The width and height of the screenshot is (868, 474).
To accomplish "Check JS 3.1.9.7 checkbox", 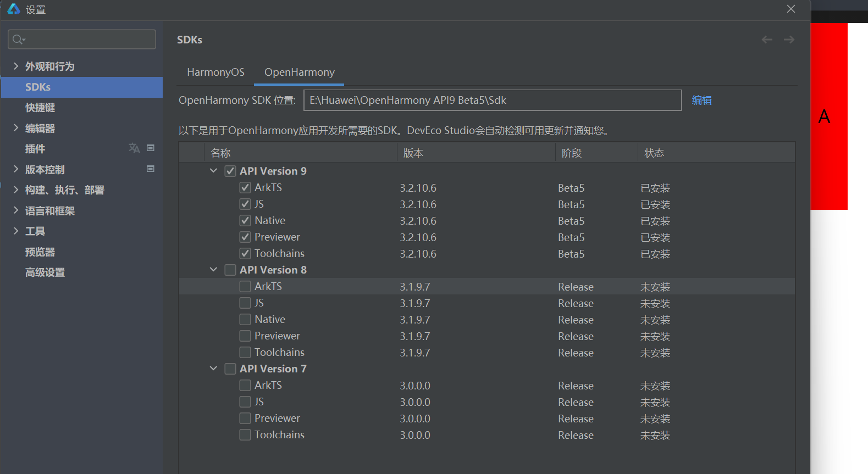I will 245,303.
